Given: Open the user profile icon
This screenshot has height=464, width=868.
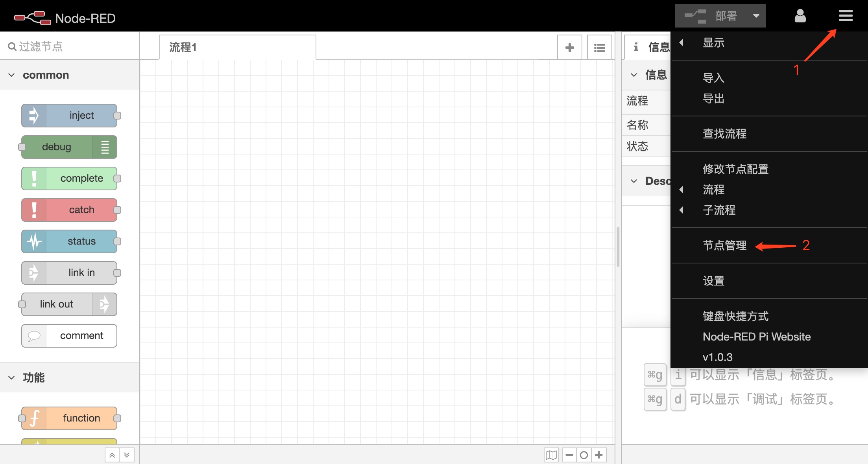Looking at the screenshot, I should tap(800, 16).
